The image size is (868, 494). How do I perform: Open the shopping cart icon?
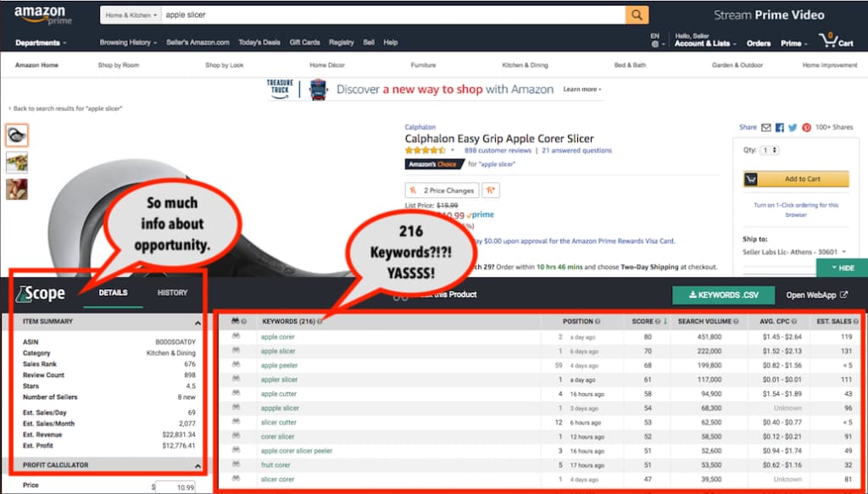(828, 39)
